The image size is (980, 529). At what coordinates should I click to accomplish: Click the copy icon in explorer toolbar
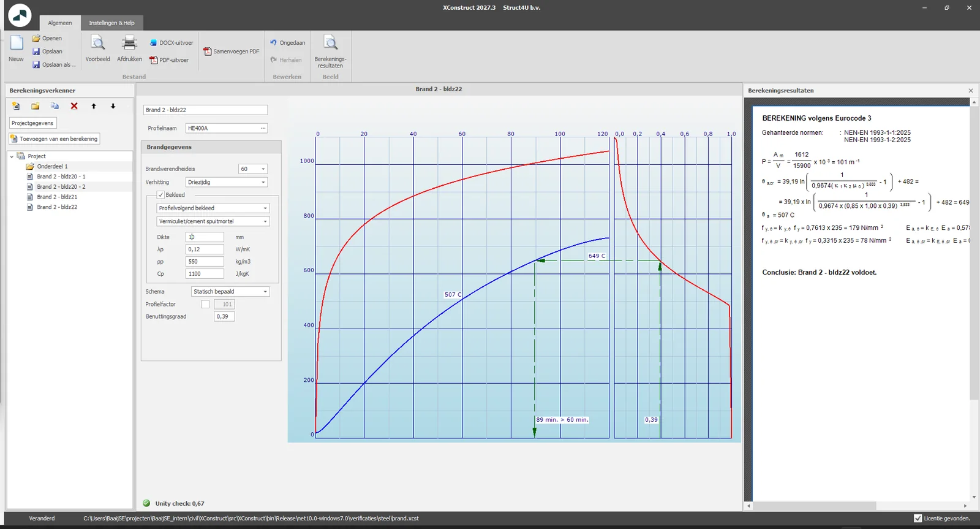55,106
